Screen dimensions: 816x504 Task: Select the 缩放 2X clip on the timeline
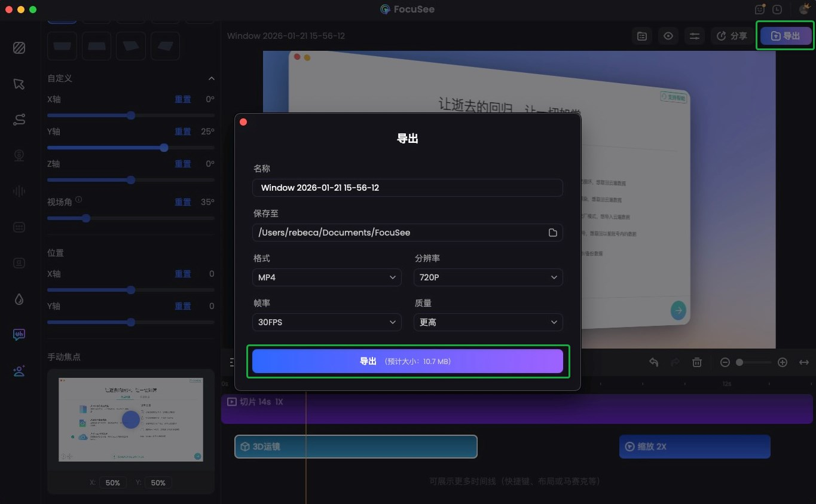[695, 447]
